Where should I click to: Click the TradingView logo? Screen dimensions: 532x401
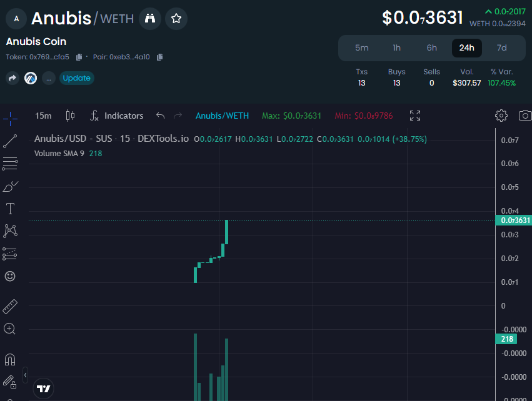[43, 389]
